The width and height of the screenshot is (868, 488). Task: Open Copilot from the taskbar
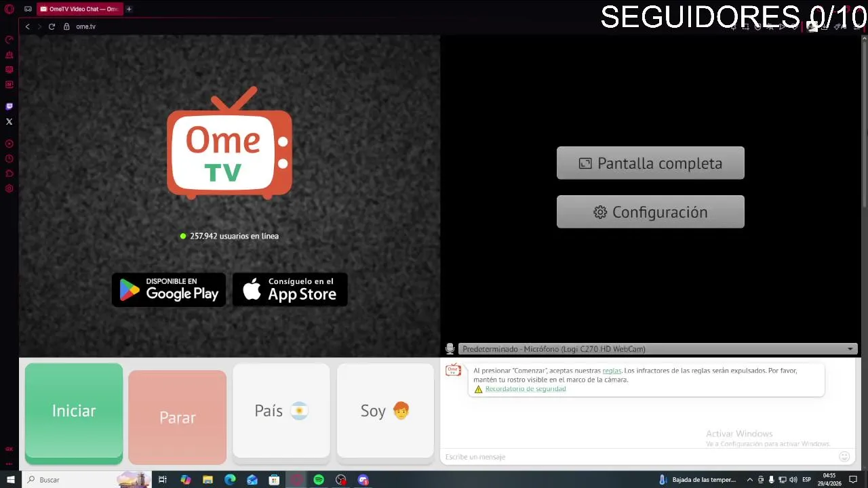click(186, 480)
